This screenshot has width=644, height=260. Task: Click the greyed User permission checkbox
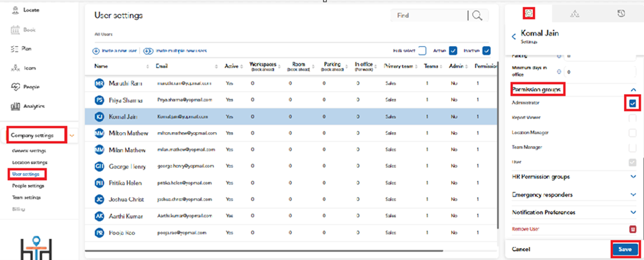point(633,162)
